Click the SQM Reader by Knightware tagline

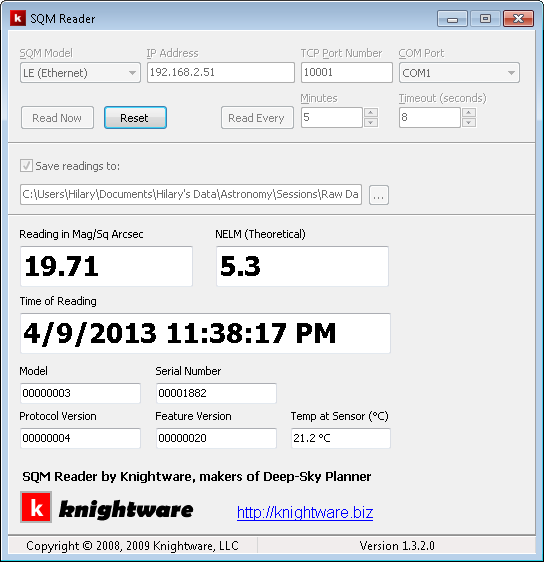tap(196, 477)
